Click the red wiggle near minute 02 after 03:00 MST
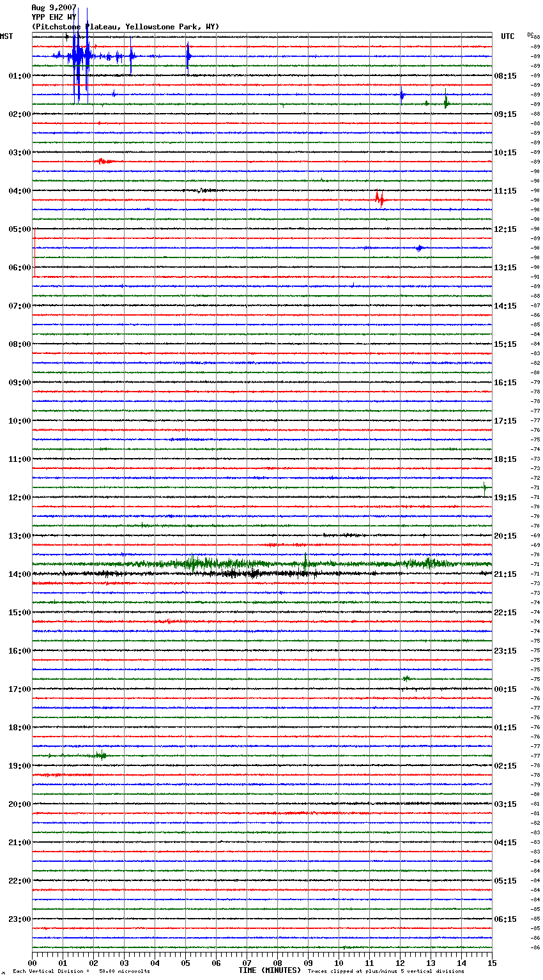 tap(104, 161)
